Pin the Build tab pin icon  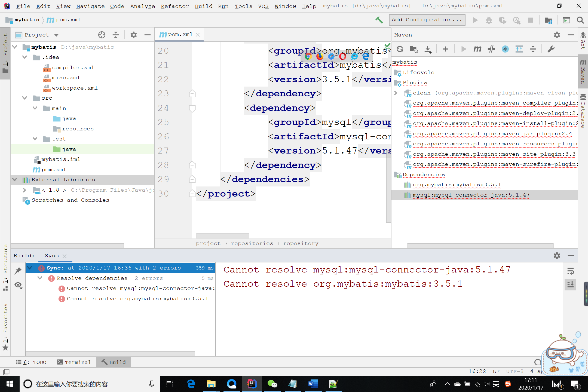click(18, 271)
